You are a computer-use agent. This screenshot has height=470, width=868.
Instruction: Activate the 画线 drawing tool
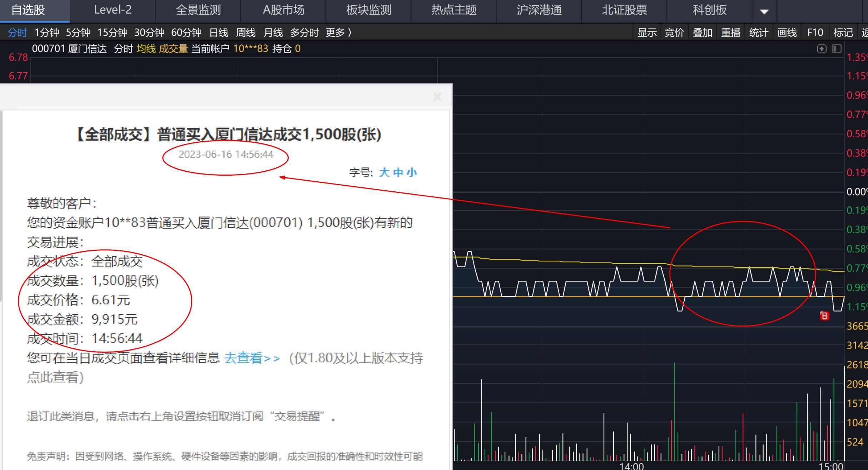tap(786, 32)
